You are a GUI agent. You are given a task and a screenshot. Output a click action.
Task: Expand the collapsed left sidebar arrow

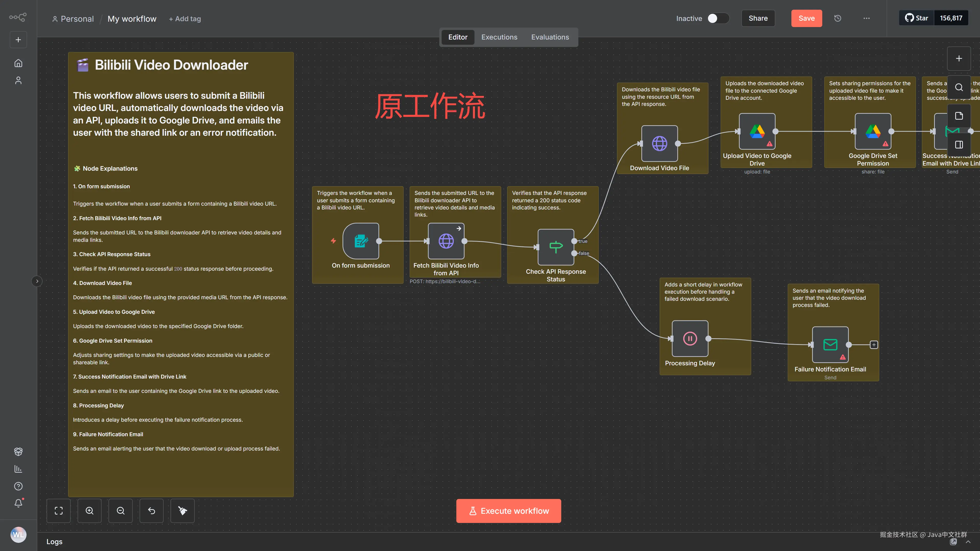[x=37, y=281]
